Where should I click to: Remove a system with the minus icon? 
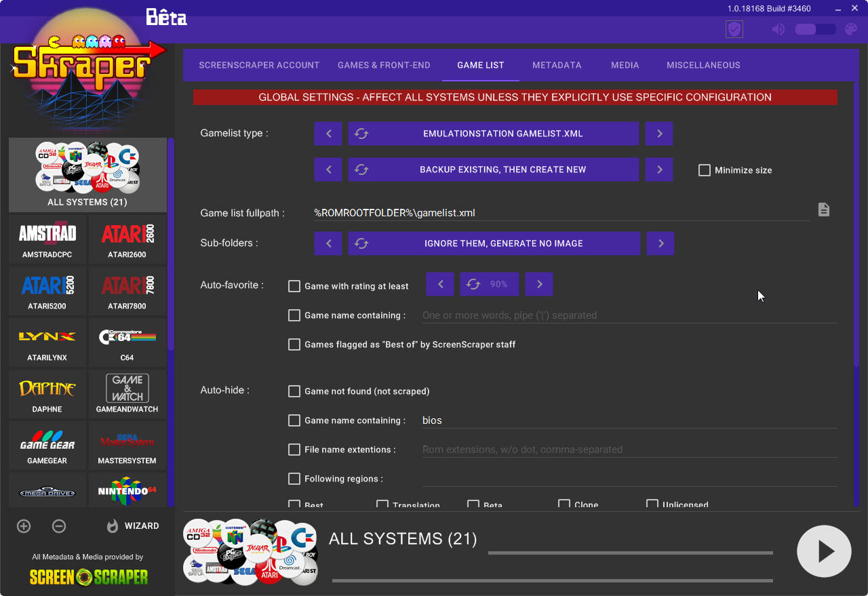(x=59, y=526)
